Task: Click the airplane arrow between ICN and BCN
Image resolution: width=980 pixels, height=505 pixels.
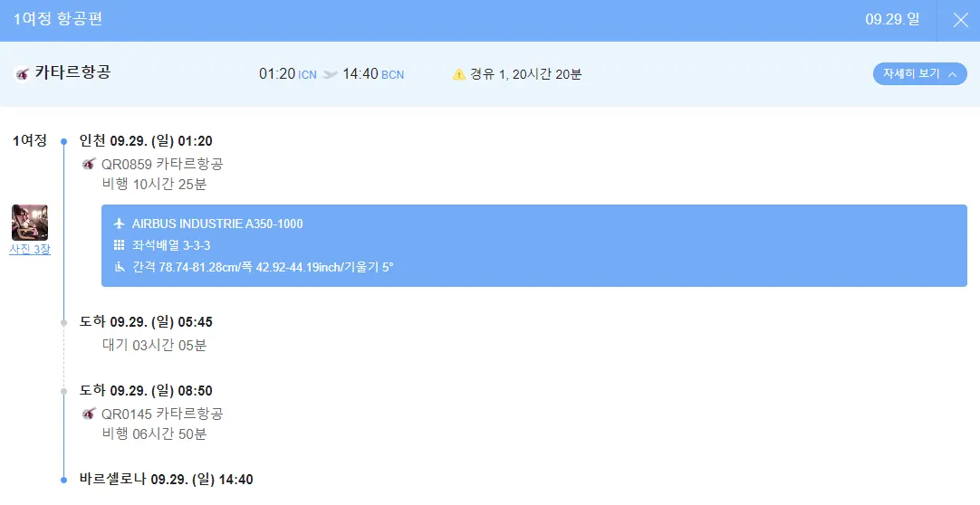Action: point(330,74)
